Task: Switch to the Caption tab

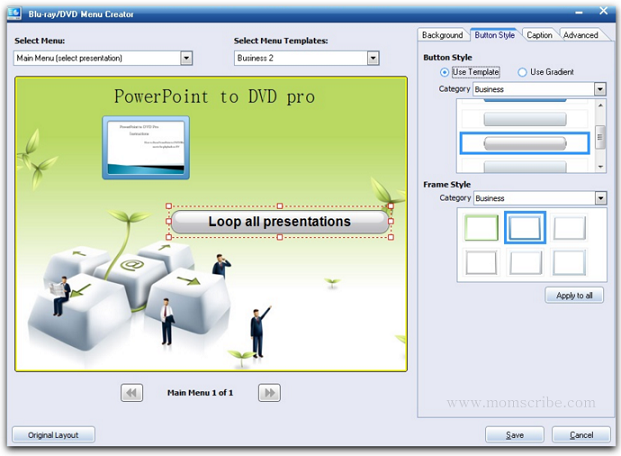Action: 539,35
